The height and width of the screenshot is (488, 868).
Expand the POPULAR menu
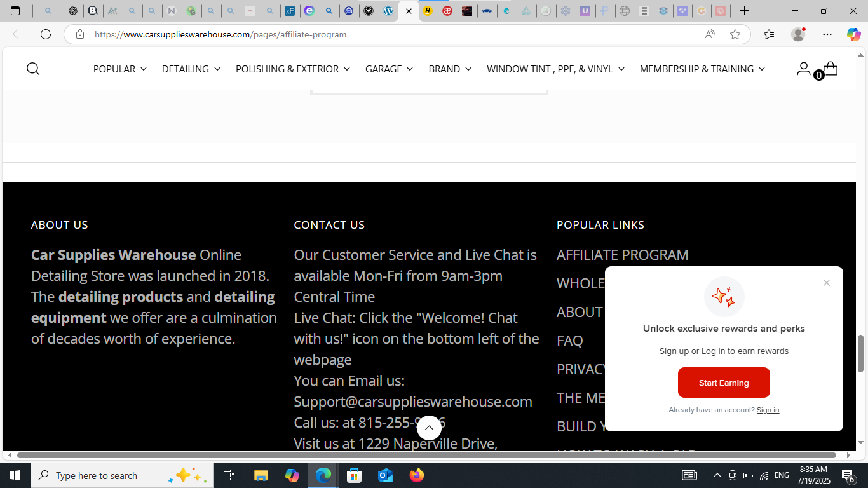coord(120,69)
